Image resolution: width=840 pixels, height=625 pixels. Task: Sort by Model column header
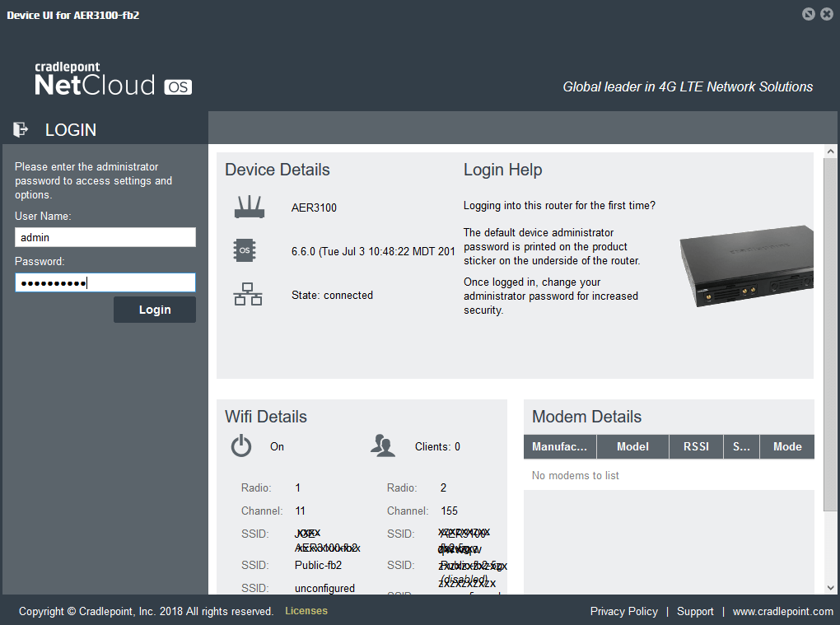632,446
